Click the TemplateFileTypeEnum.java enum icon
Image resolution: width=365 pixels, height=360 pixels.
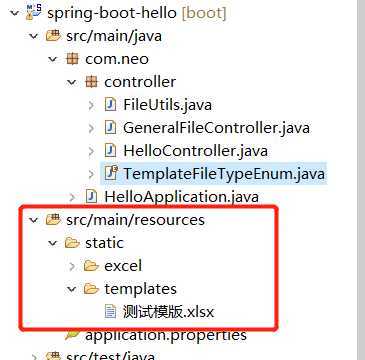coord(110,173)
